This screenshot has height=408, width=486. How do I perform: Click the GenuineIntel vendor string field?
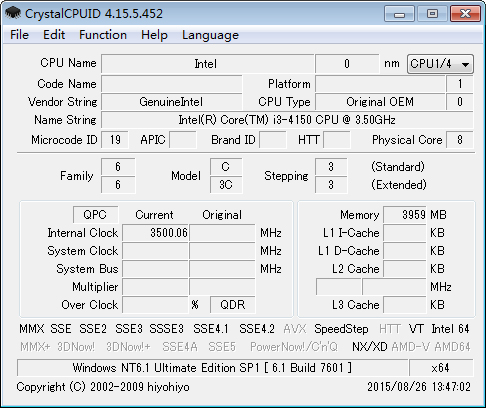click(171, 102)
